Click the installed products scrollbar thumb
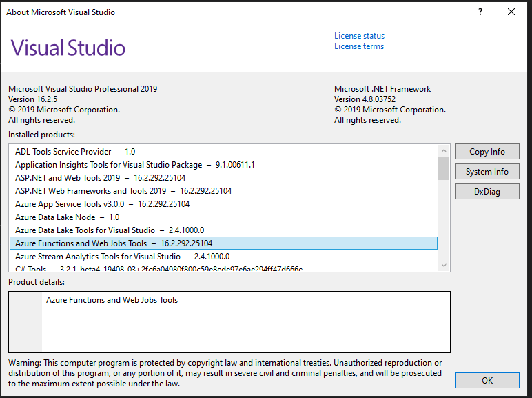The image size is (532, 398). (x=443, y=168)
